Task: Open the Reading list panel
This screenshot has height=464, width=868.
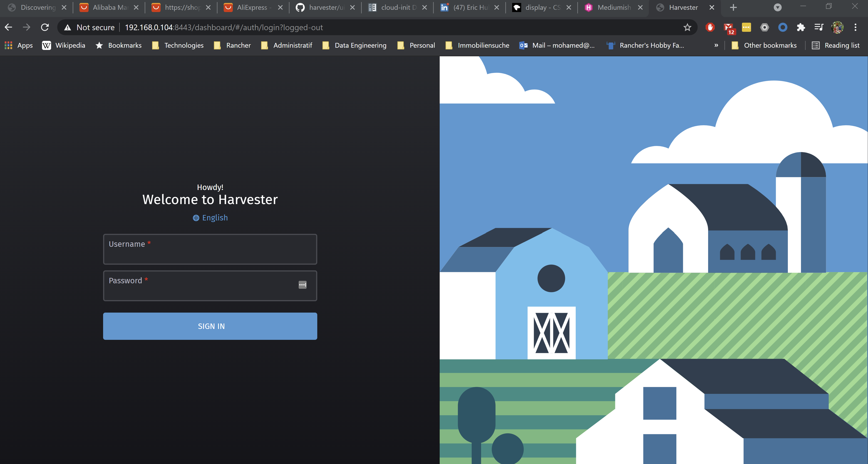Action: (x=836, y=45)
